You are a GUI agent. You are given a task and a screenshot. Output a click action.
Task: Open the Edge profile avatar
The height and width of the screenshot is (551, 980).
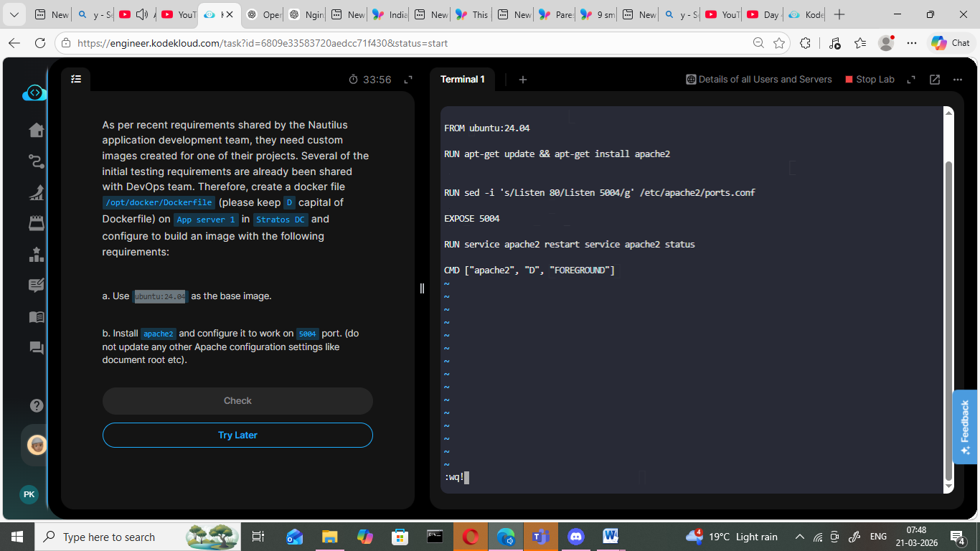click(886, 43)
